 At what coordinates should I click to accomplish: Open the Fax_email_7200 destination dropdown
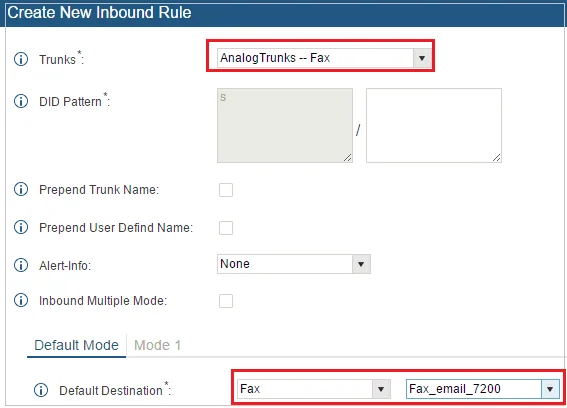[483, 389]
